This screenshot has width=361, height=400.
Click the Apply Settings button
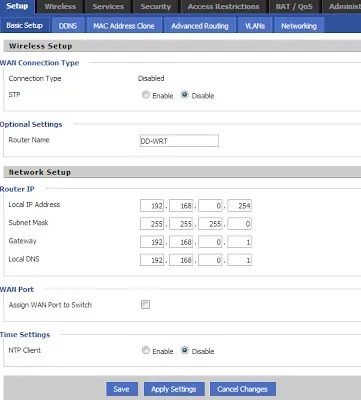[x=174, y=389]
